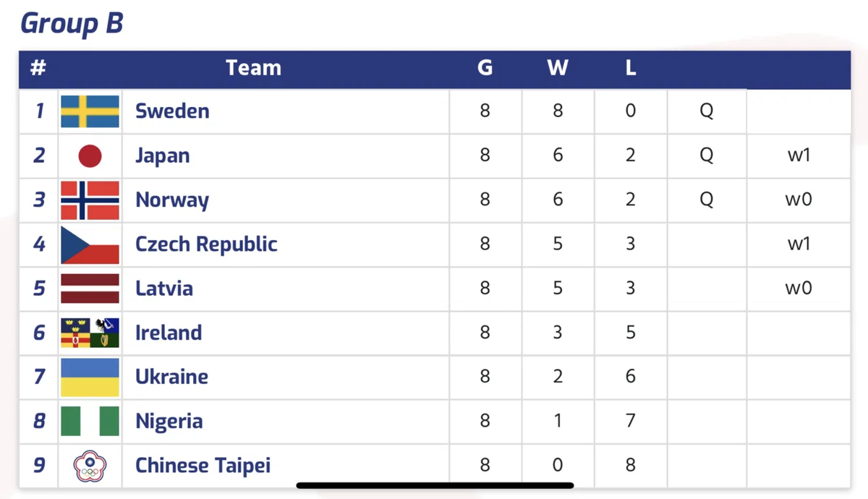Click the Latvia flag icon

90,289
